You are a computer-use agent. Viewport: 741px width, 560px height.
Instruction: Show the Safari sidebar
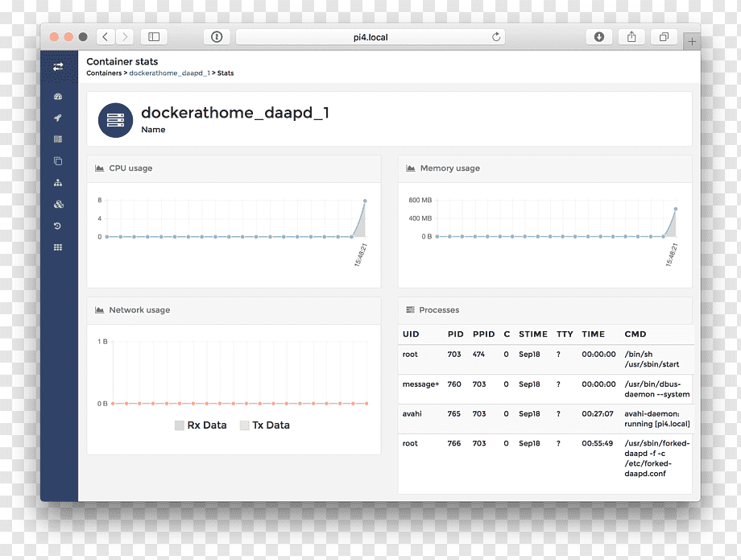click(154, 37)
